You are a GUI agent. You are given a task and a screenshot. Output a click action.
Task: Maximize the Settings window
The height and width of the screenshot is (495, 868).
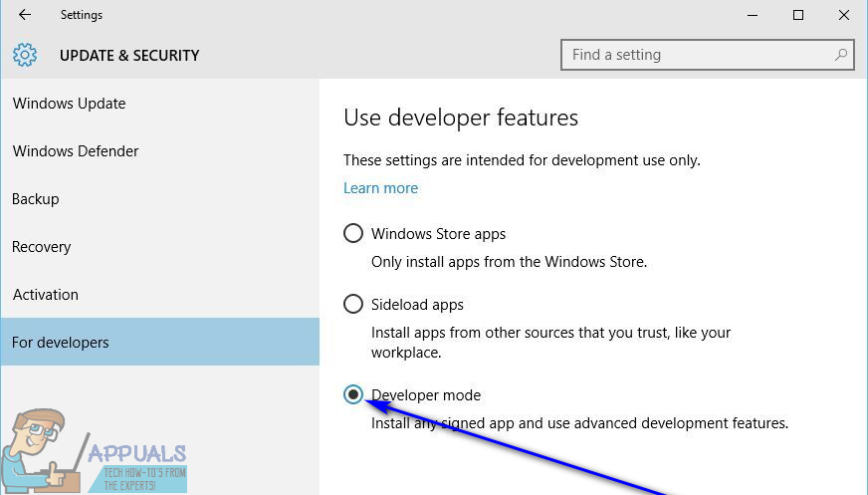[798, 15]
